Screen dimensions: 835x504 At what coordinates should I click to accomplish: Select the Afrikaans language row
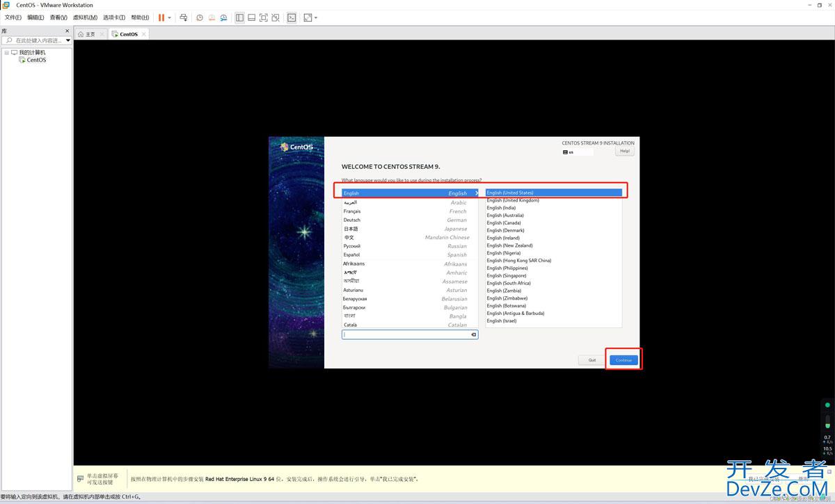(x=411, y=263)
